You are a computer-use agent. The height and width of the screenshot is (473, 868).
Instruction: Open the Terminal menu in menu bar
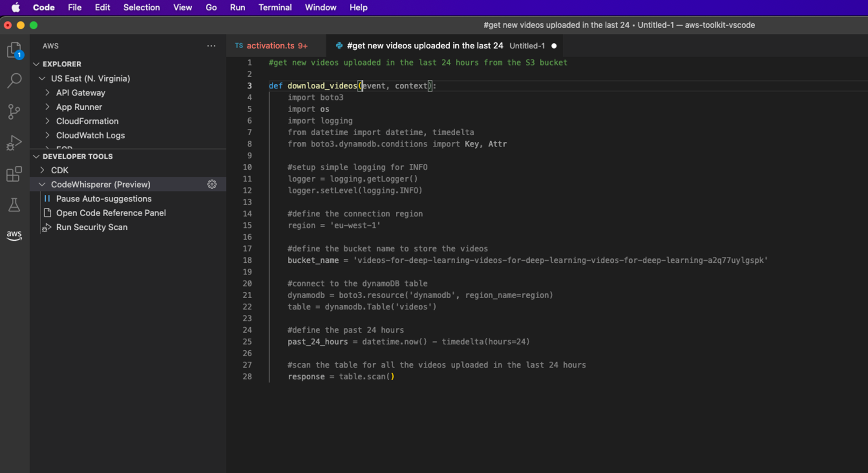click(275, 7)
